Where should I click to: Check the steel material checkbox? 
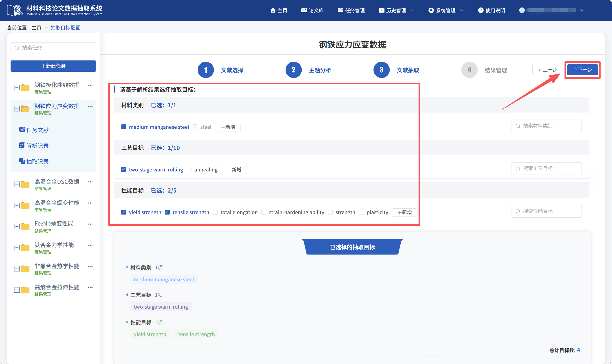pyautogui.click(x=195, y=127)
